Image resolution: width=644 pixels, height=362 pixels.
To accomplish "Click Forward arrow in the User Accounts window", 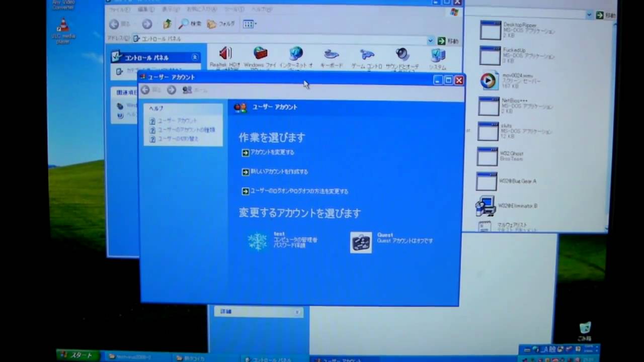I will tap(172, 89).
